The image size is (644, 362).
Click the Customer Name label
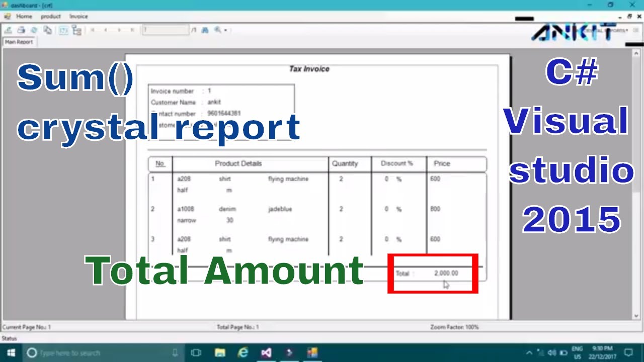173,103
